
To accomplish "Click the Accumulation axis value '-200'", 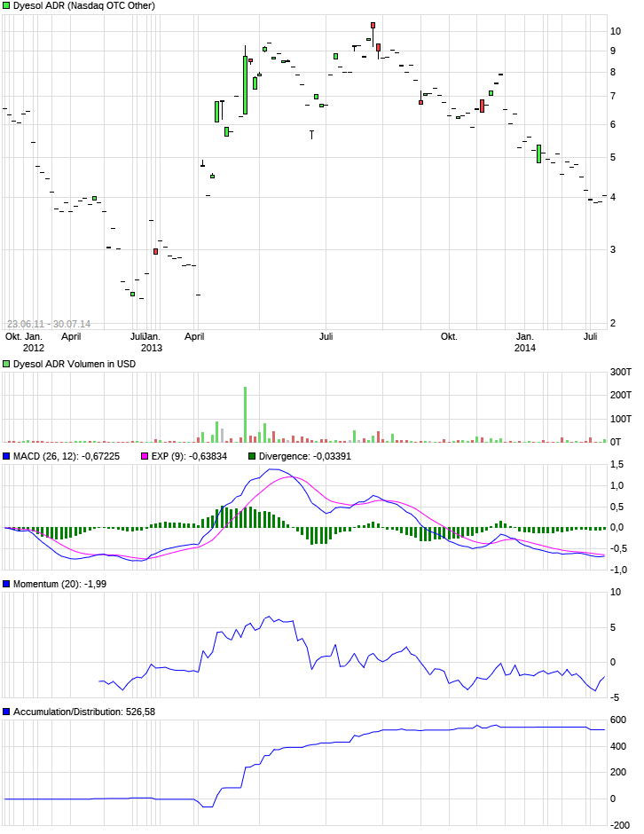I will pyautogui.click(x=619, y=825).
